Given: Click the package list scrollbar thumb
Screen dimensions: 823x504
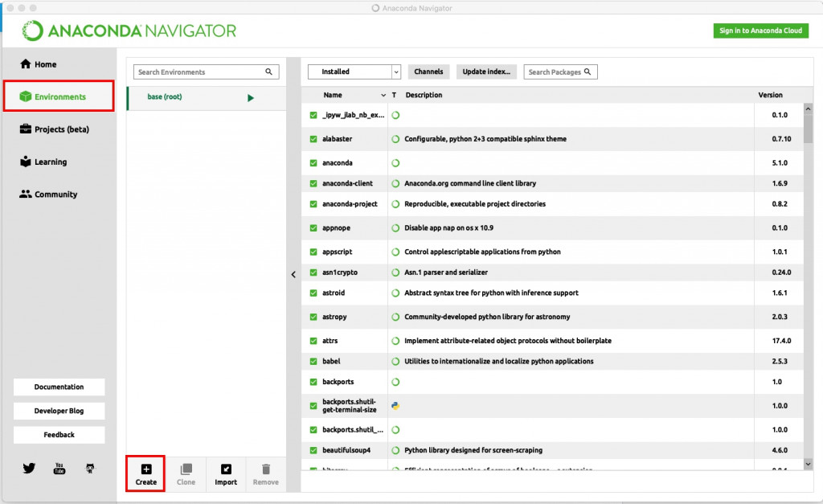Looking at the screenshot, I should [808, 129].
